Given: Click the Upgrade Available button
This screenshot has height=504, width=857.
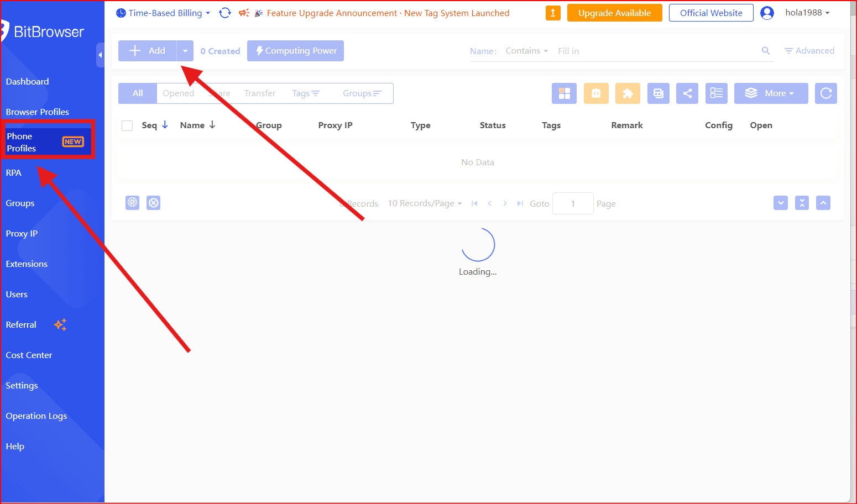Looking at the screenshot, I should [x=614, y=13].
